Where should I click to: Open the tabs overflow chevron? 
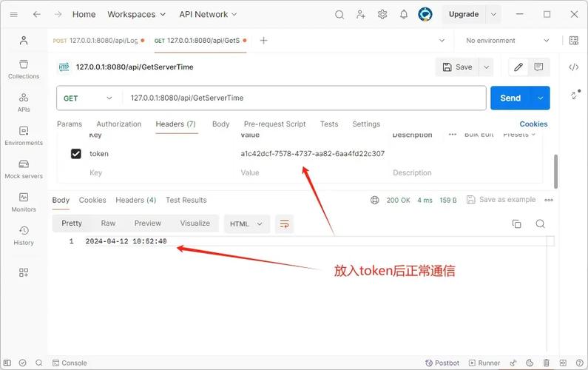tap(442, 41)
